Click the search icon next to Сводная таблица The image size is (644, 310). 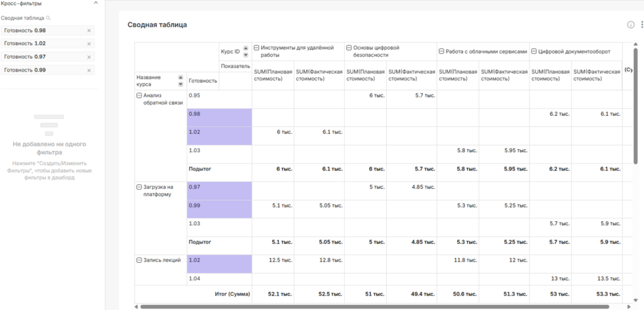[48, 18]
